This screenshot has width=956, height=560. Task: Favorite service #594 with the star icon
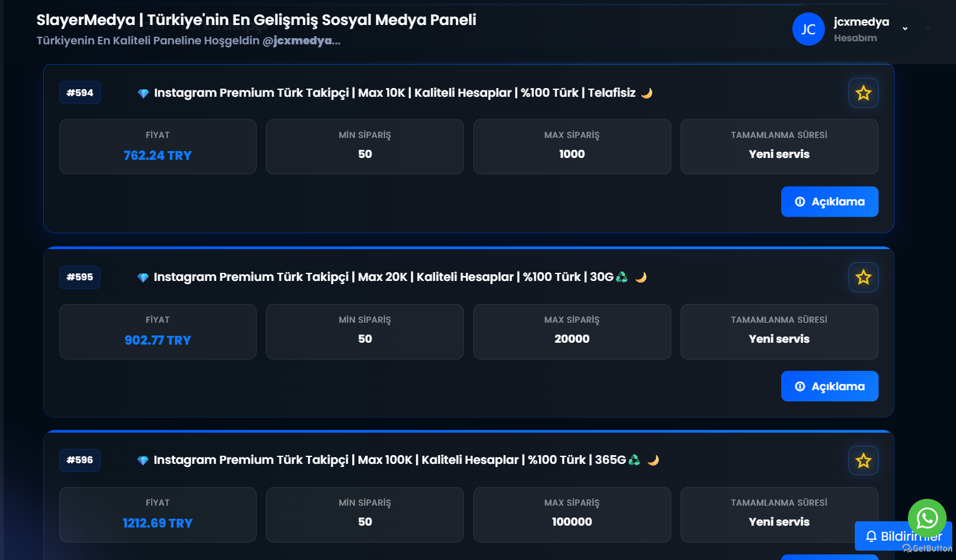pos(863,93)
